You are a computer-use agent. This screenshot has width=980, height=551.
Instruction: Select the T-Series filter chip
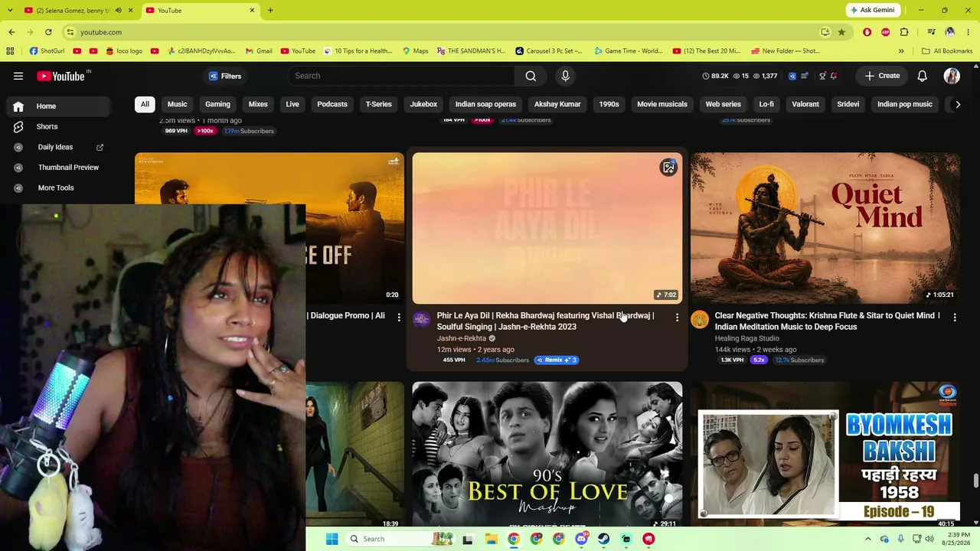378,104
